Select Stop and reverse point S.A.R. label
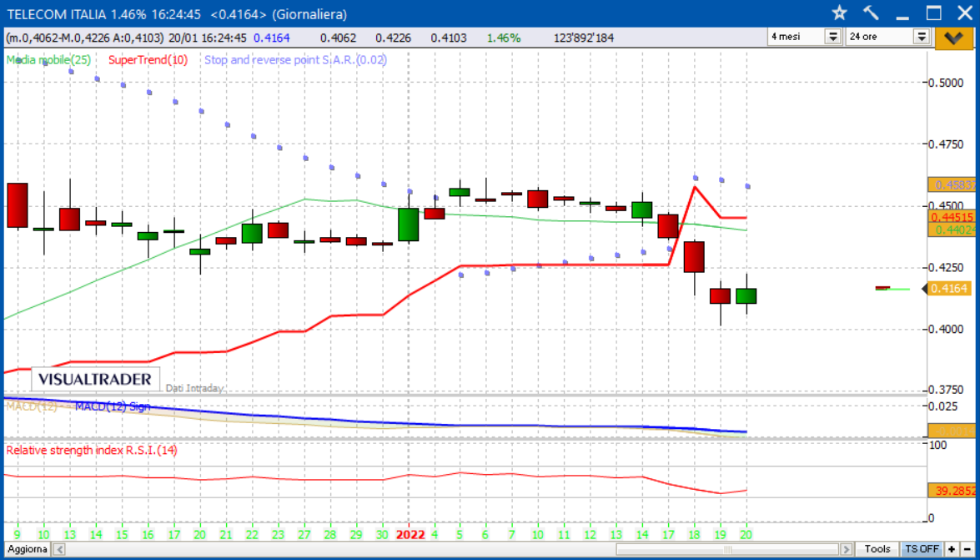 [x=295, y=60]
